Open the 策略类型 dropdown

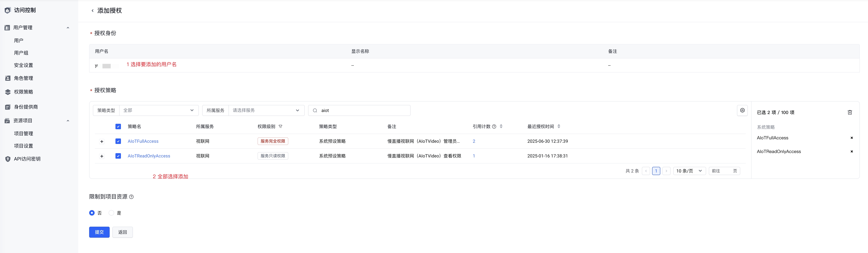pyautogui.click(x=158, y=110)
